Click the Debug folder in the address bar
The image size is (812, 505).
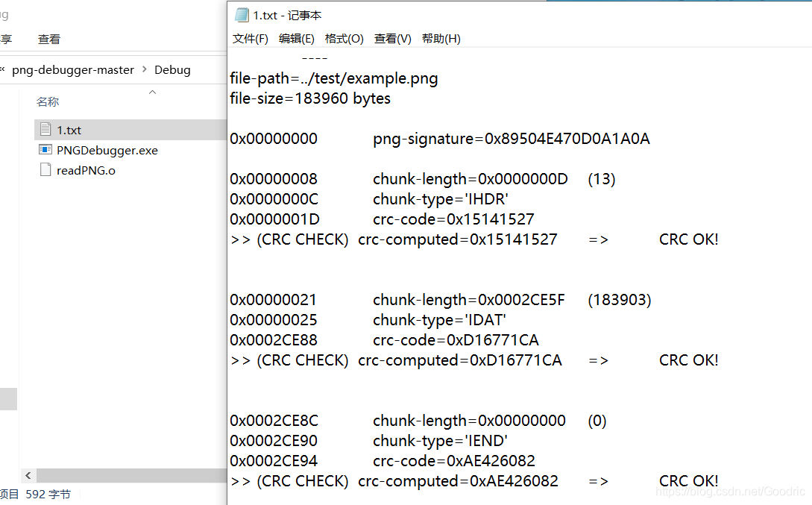coord(172,70)
